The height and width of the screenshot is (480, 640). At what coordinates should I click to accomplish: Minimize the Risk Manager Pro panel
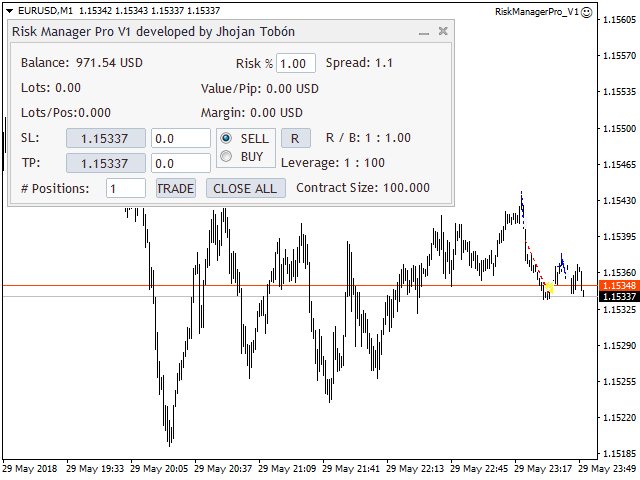423,32
